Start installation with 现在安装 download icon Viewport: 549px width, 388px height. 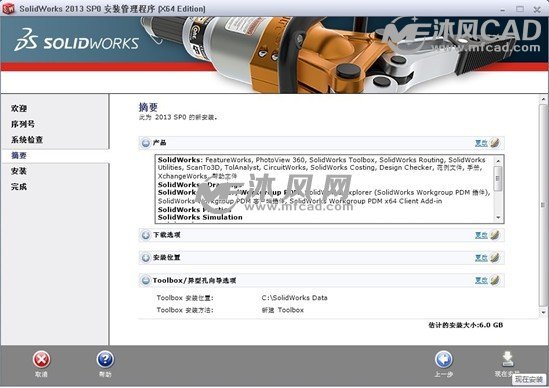coord(507,360)
